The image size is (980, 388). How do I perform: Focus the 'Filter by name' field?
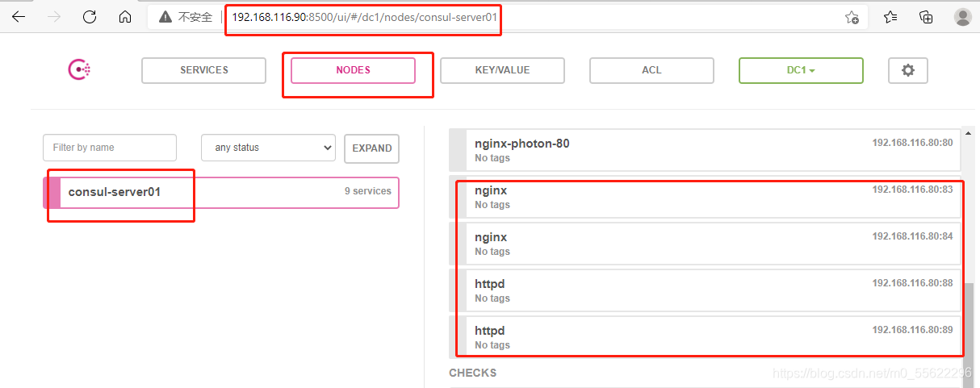[110, 148]
